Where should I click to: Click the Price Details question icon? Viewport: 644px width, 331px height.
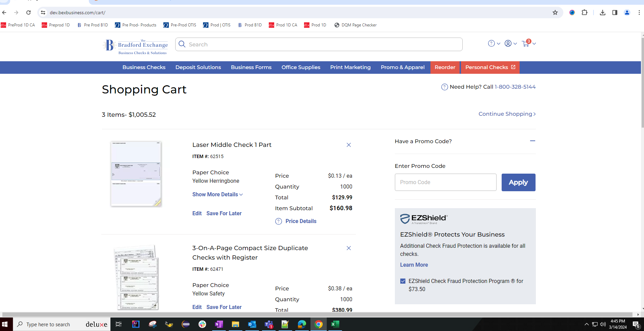[x=279, y=221]
